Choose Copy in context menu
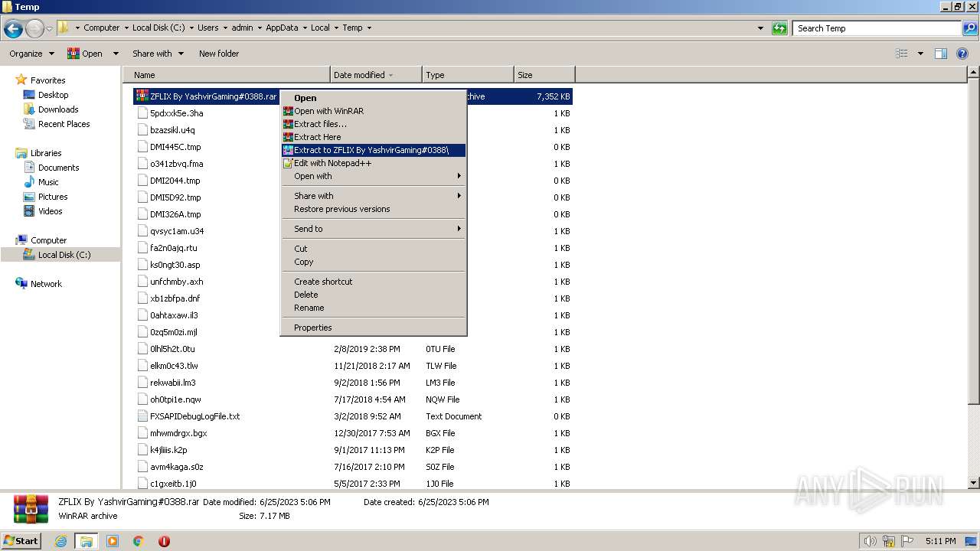 374,262
